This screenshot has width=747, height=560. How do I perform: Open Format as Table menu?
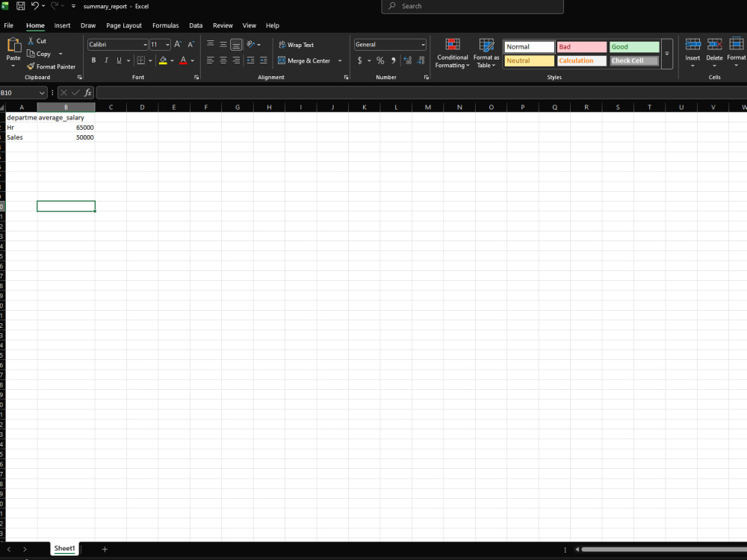point(486,53)
